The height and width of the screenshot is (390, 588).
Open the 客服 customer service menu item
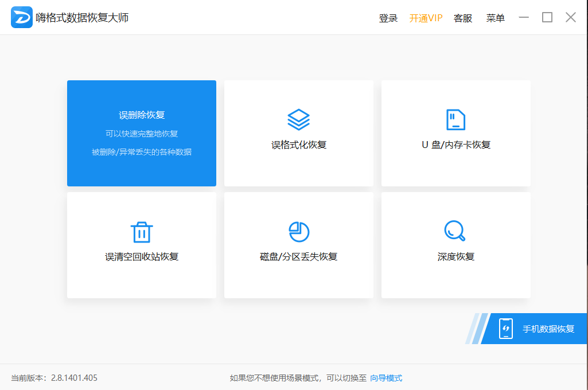point(462,18)
